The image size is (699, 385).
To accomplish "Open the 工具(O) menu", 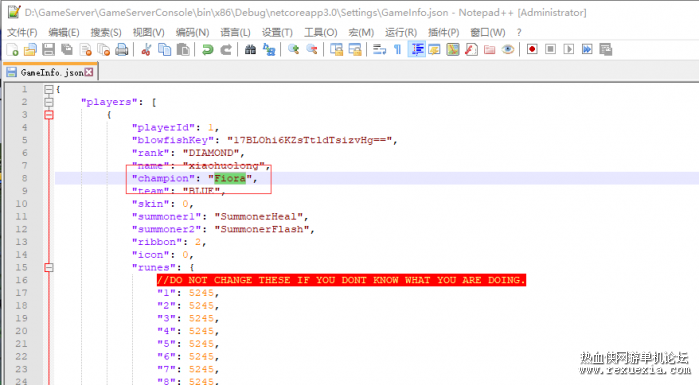I will click(321, 33).
